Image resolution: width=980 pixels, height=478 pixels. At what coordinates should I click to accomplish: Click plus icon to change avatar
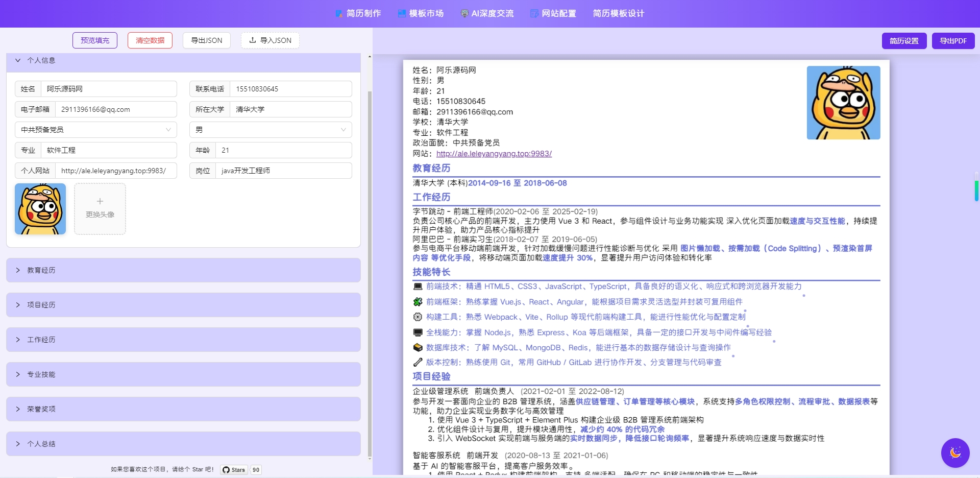click(100, 202)
